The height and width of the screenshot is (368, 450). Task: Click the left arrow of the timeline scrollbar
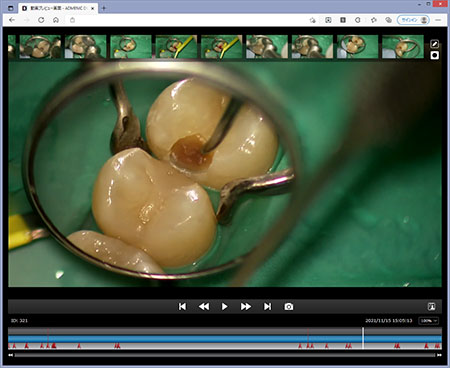coord(11,355)
